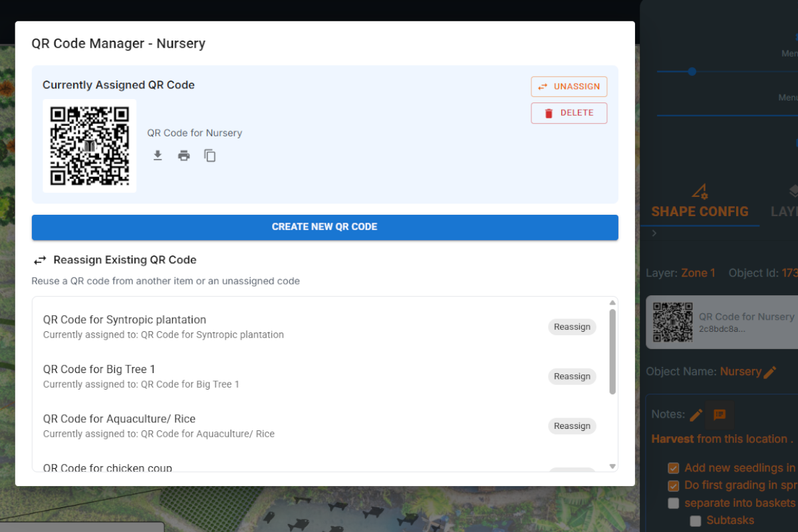Switch to the LAYERS tab
This screenshot has width=798, height=532.
[x=785, y=211]
